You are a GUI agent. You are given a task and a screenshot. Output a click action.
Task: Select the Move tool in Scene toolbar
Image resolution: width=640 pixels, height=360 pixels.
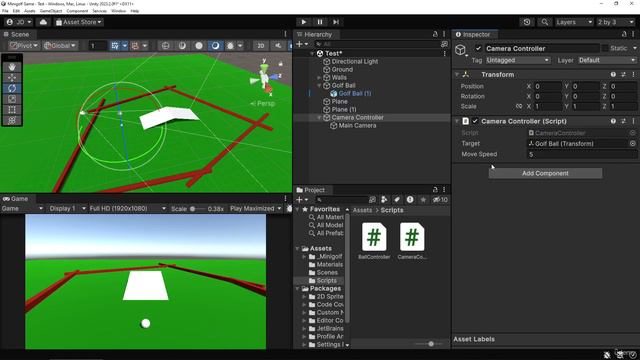tap(12, 78)
